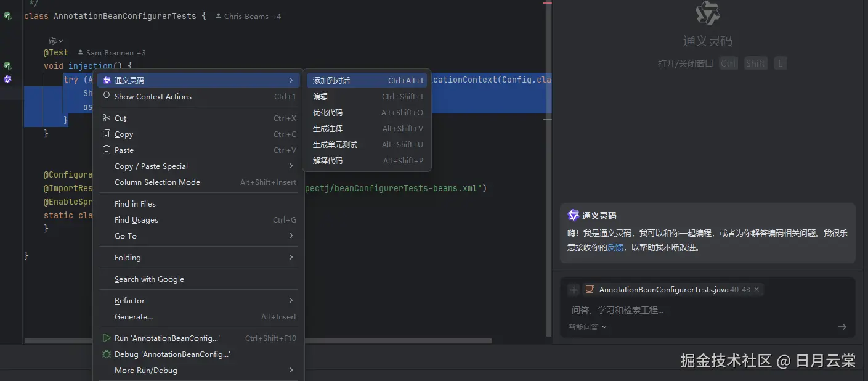Click the large Tongyi Lingma logo in the panel
Viewport: 868px width, 381px height.
pos(707,13)
